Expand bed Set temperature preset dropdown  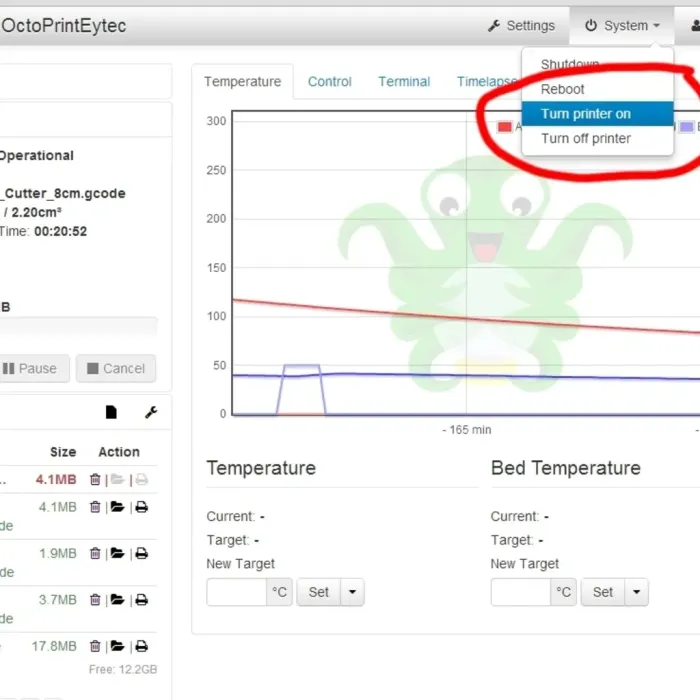point(637,592)
